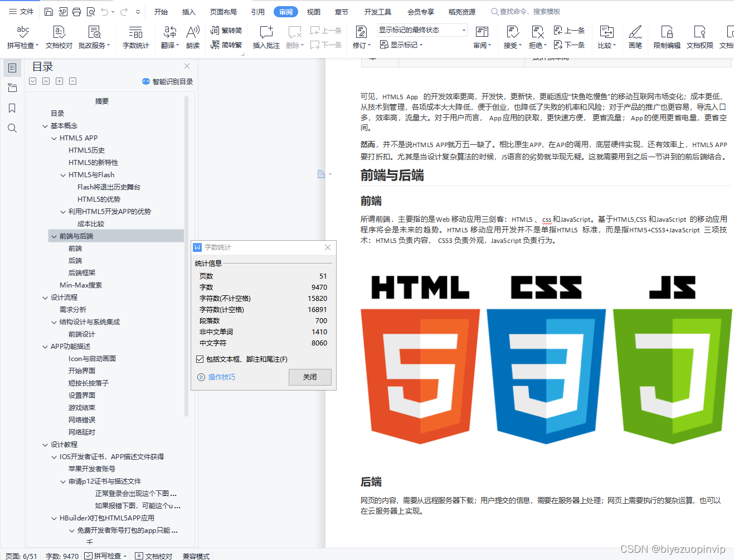Collapse the 设计流程 tree node
The width and height of the screenshot is (734, 560).
(x=45, y=298)
